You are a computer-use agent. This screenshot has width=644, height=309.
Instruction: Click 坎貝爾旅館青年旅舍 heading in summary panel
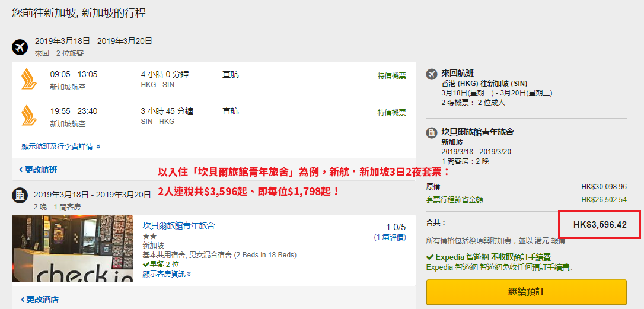(477, 132)
